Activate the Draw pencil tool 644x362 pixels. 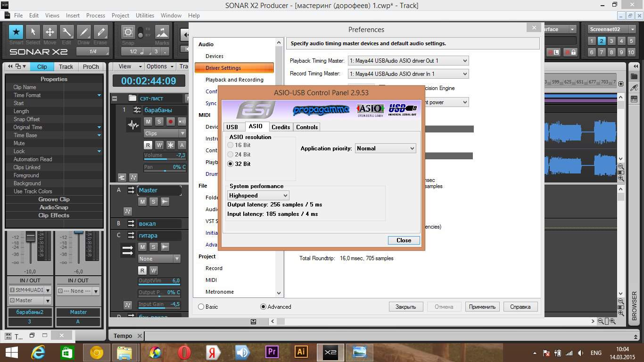(83, 33)
